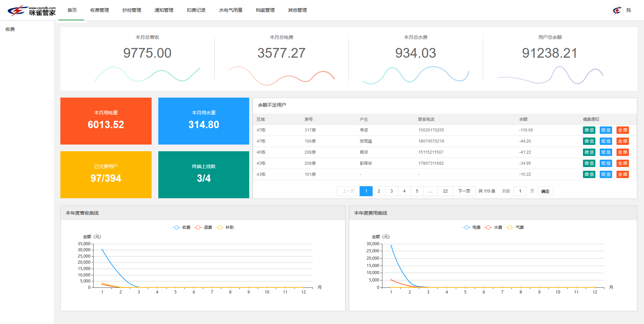Switch to the 首页 tab
Viewport: 644px width, 324px height.
(72, 10)
